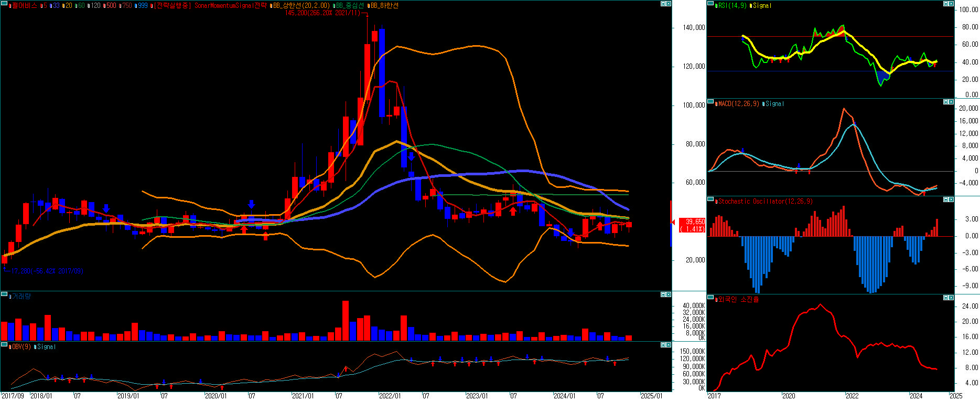The width and height of the screenshot is (980, 401).
Task: Select the 999 moving-average legend entry
Action: pyautogui.click(x=142, y=5)
